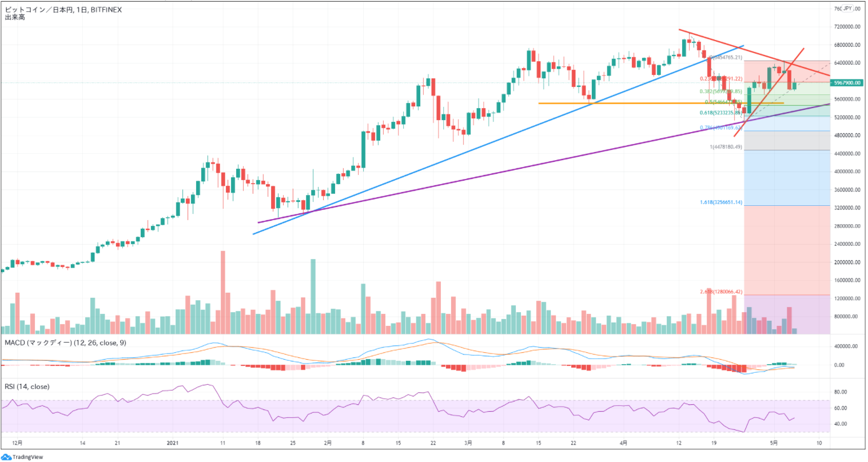The image size is (868, 462).
Task: Open the JPY currency selector
Action: [847, 9]
